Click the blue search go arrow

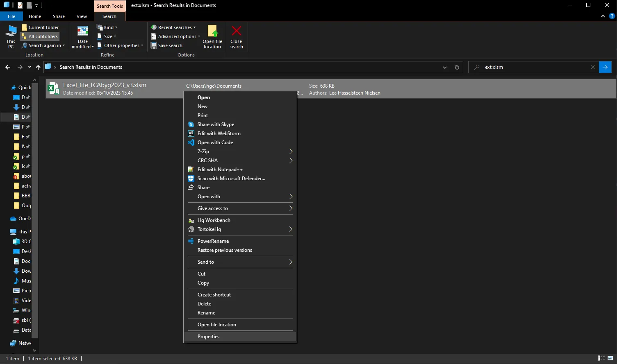(605, 67)
